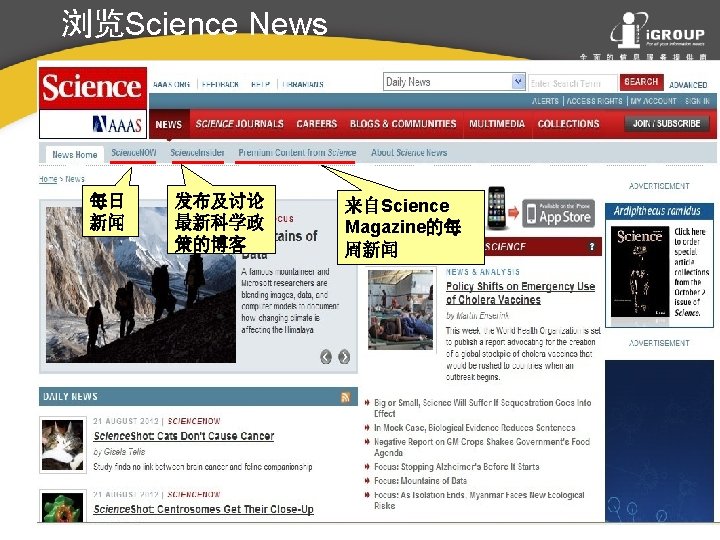Click SIGN IN link

(697, 101)
